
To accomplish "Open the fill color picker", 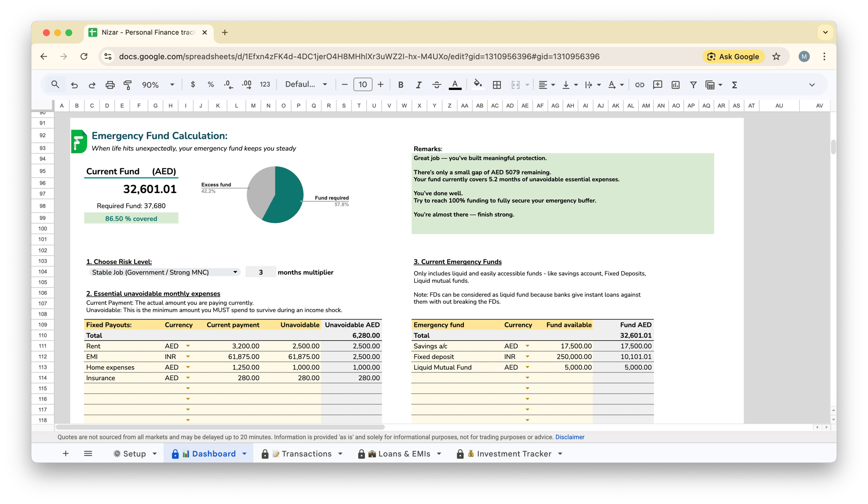I will (477, 85).
